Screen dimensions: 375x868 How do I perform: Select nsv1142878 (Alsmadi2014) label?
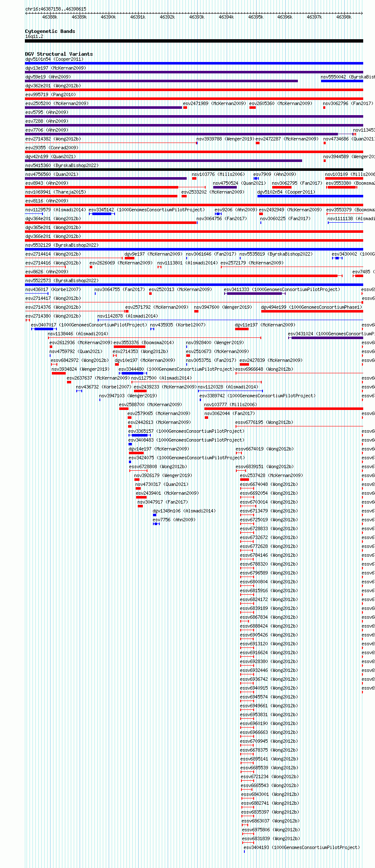click(x=128, y=316)
